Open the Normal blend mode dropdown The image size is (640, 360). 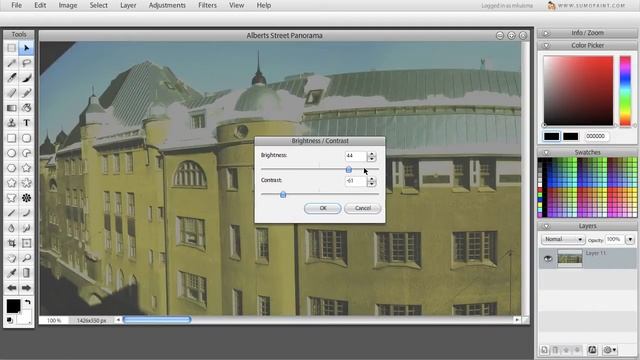coord(563,239)
